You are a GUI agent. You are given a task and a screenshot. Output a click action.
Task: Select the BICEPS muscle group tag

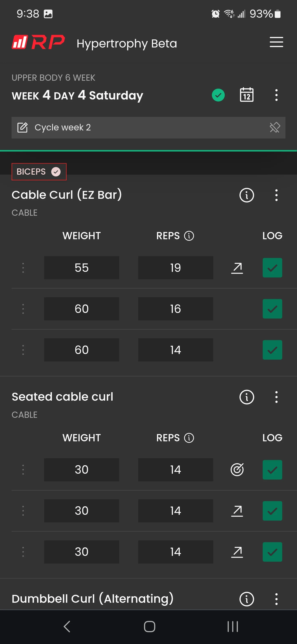(39, 172)
